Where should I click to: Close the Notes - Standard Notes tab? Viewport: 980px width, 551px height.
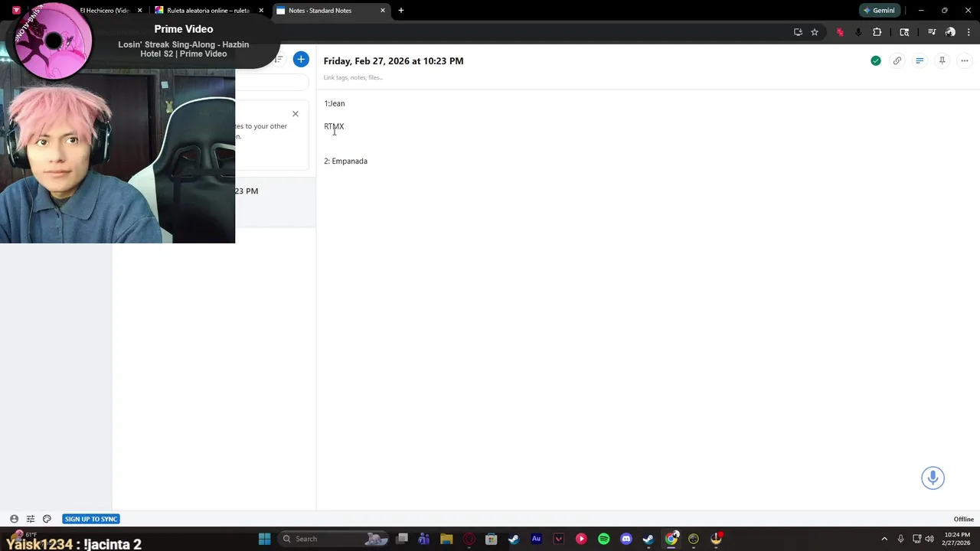383,11
